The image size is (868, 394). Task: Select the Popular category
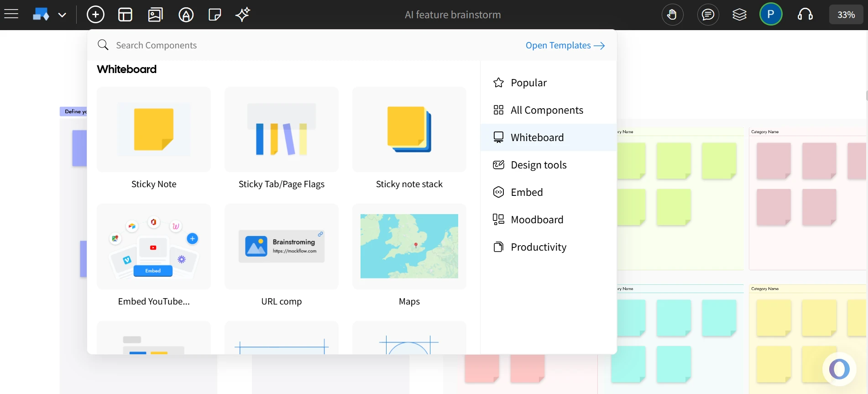(528, 83)
